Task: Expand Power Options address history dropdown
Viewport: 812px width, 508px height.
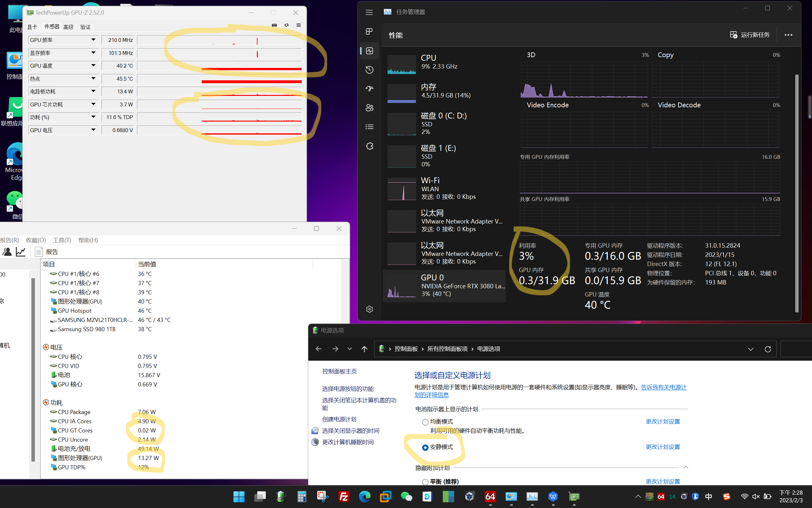Action: click(x=750, y=349)
